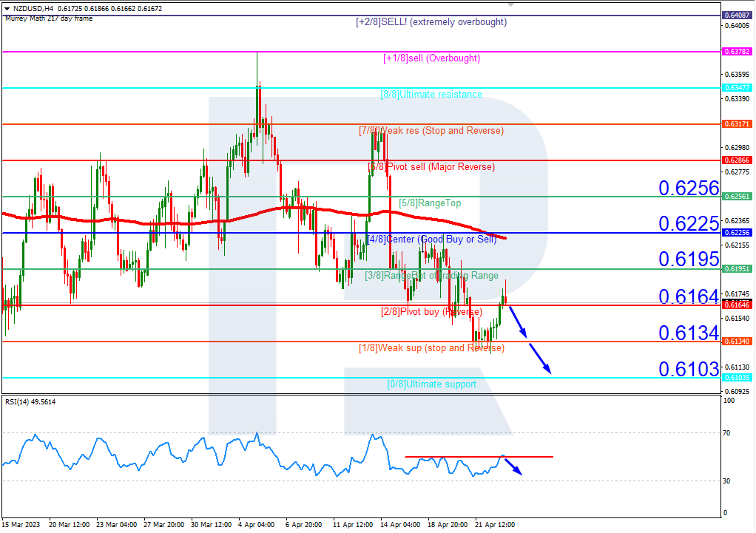Click the 'Murrey Math 217 day frame' text
This screenshot has width=756, height=533.
pyautogui.click(x=49, y=18)
